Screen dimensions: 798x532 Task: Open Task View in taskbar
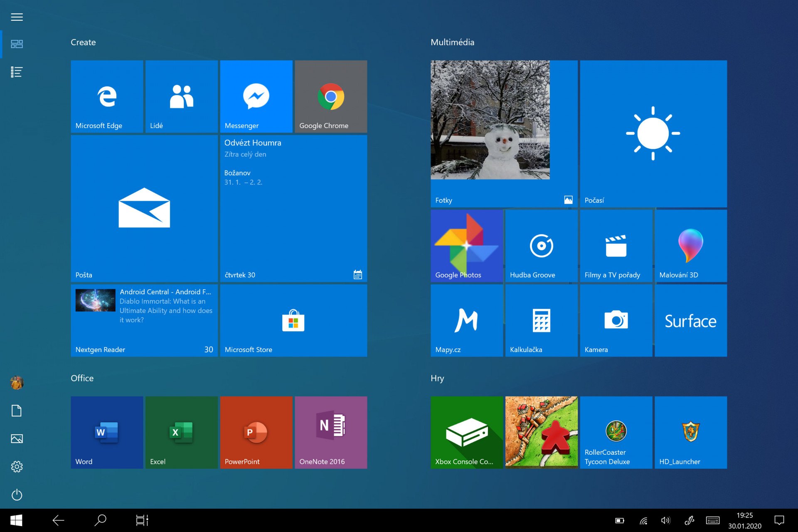[142, 520]
